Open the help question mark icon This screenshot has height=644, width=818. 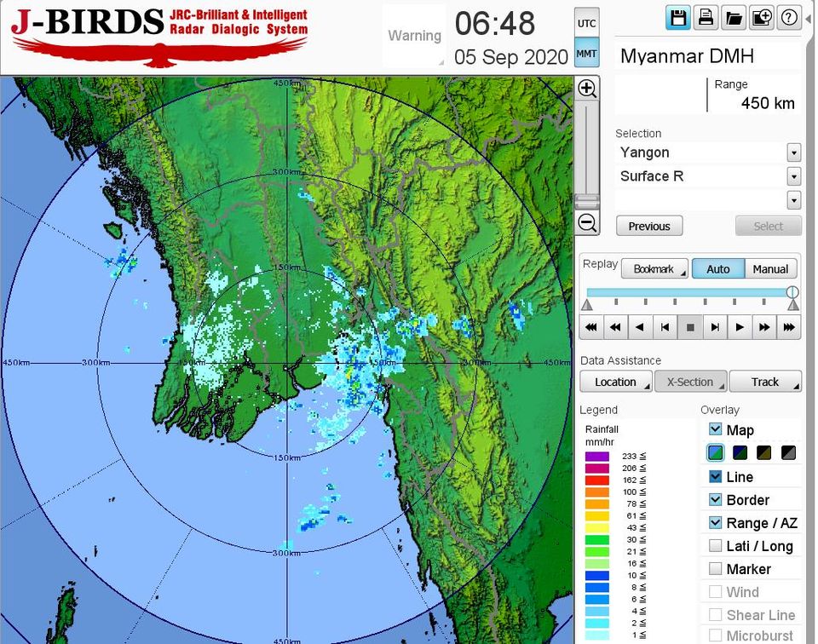pos(789,18)
